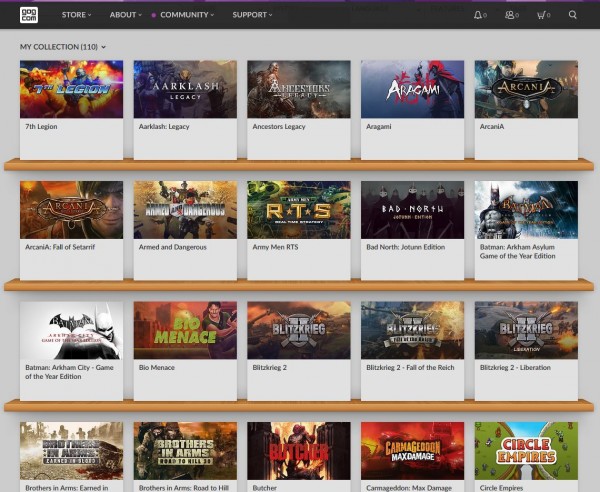Open Ancestors Legacy game cover
Viewport: 600px width, 492px height.
[299, 89]
